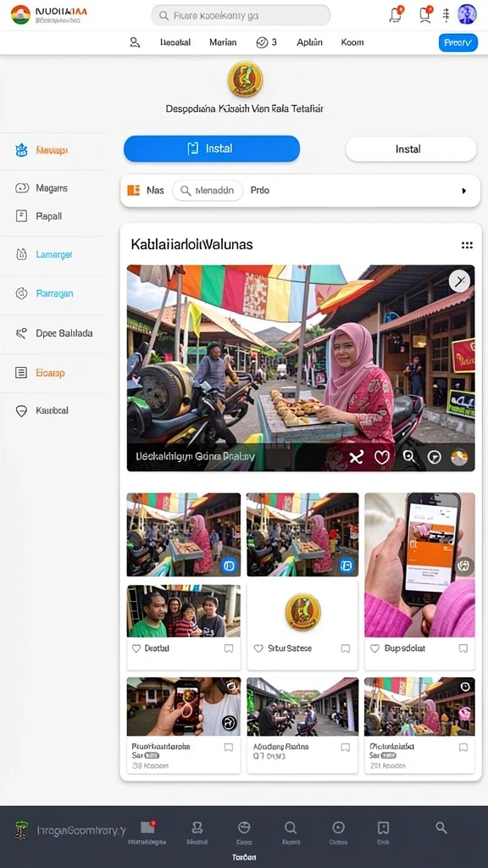Click the heart icon on large photo overlay
The width and height of the screenshot is (488, 868).
pyautogui.click(x=382, y=457)
